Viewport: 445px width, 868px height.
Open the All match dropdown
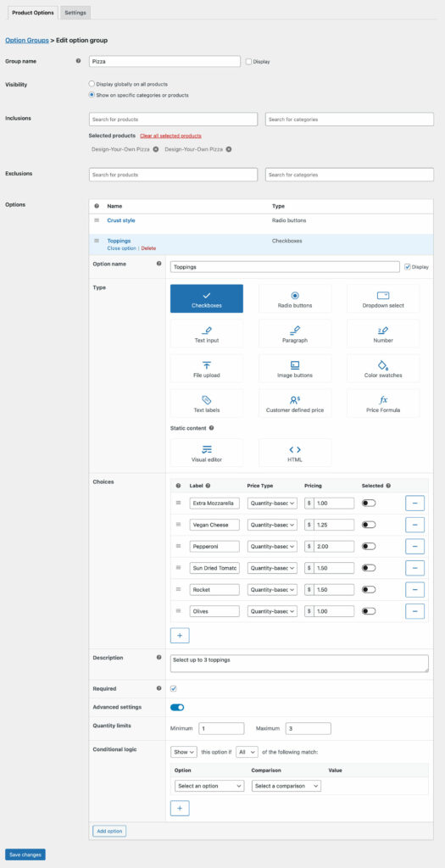tap(247, 752)
